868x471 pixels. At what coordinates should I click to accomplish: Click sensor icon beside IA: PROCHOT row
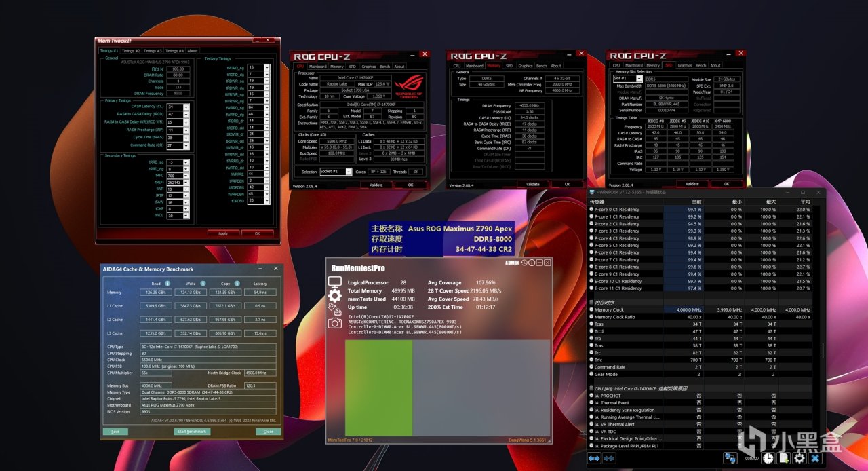[x=591, y=396]
